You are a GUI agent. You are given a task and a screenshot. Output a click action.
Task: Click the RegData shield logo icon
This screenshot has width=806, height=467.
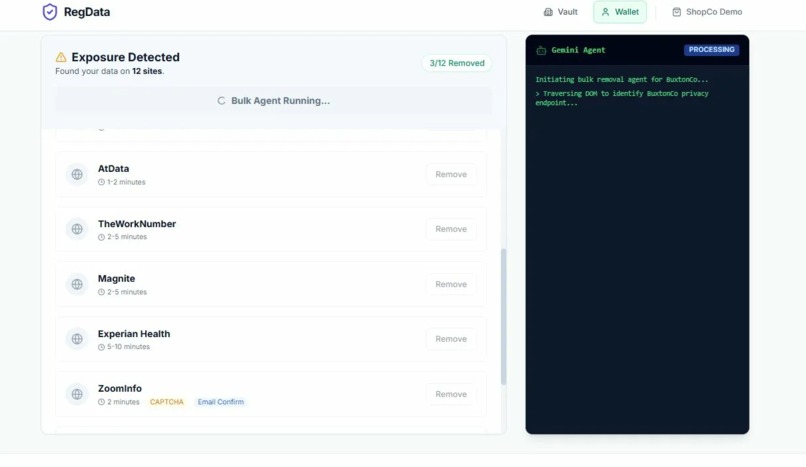[50, 12]
